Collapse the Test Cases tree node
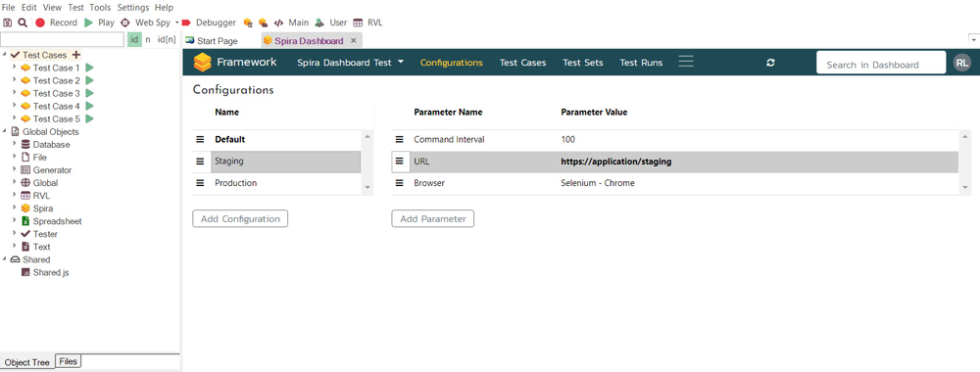This screenshot has height=372, width=980. (5, 55)
